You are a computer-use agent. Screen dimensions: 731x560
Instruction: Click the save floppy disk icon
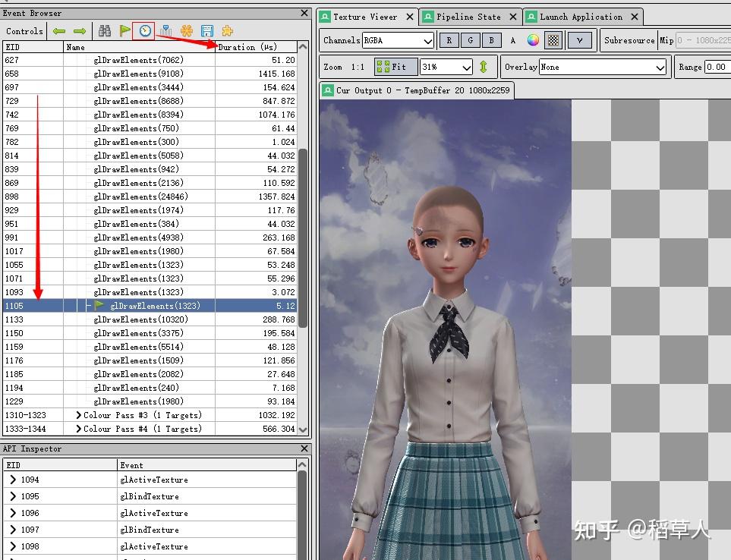coord(206,31)
